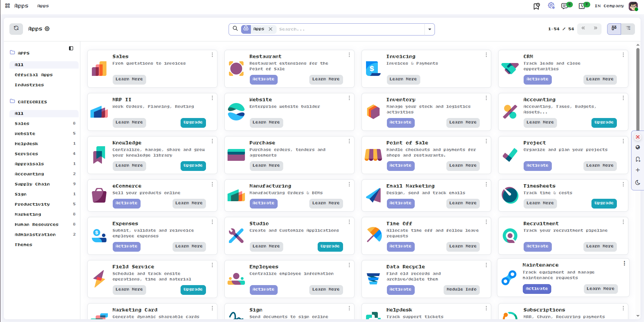Click Module Info on Data Recycle

pos(461,290)
